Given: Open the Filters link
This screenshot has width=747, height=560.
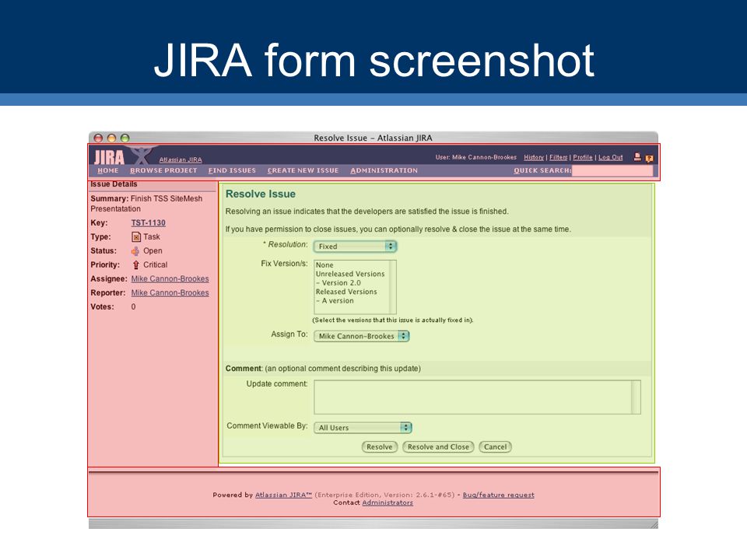Looking at the screenshot, I should click(559, 157).
